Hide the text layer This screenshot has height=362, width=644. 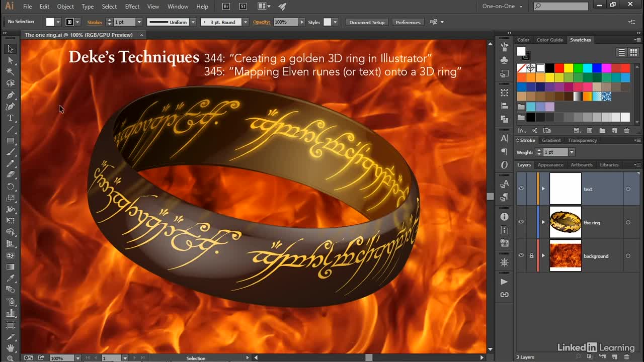point(521,189)
